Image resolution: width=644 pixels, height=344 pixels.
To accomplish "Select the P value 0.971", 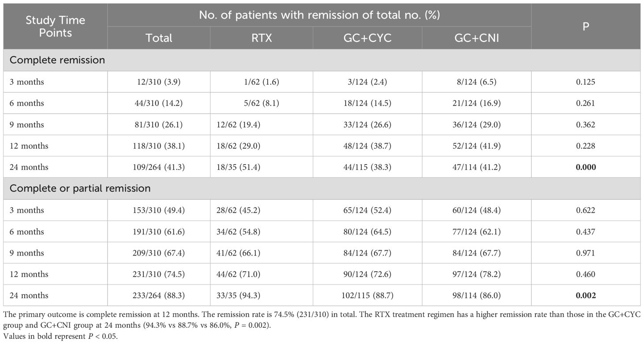I will pyautogui.click(x=586, y=253).
